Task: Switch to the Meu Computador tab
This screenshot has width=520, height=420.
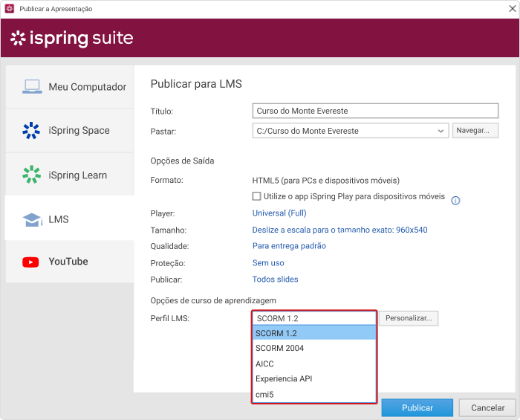Action: pyautogui.click(x=70, y=86)
